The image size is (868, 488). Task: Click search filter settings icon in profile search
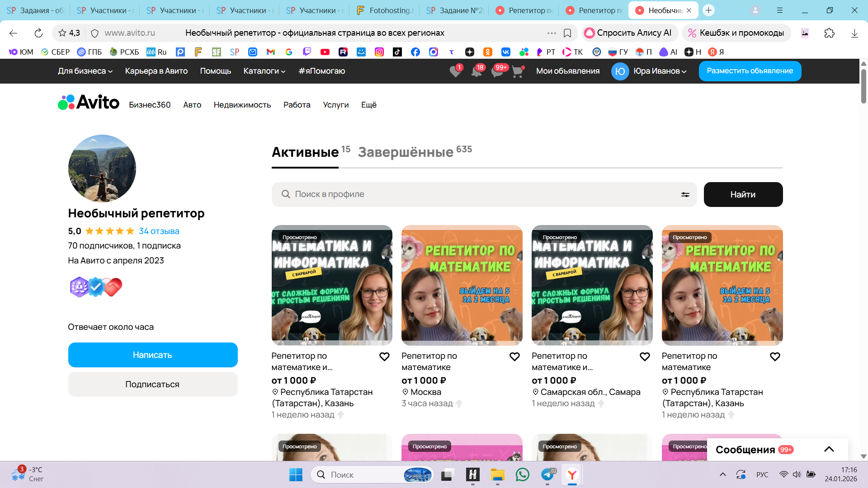point(685,194)
